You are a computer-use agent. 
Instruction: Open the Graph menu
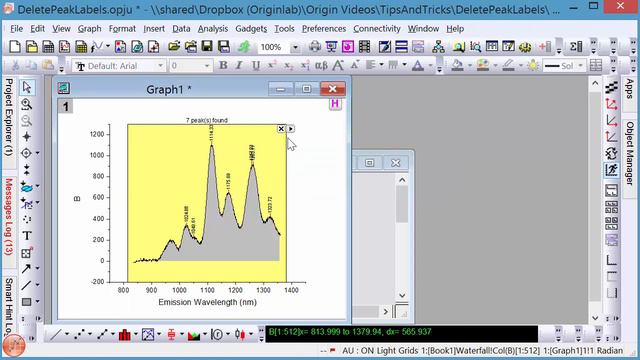[89, 29]
